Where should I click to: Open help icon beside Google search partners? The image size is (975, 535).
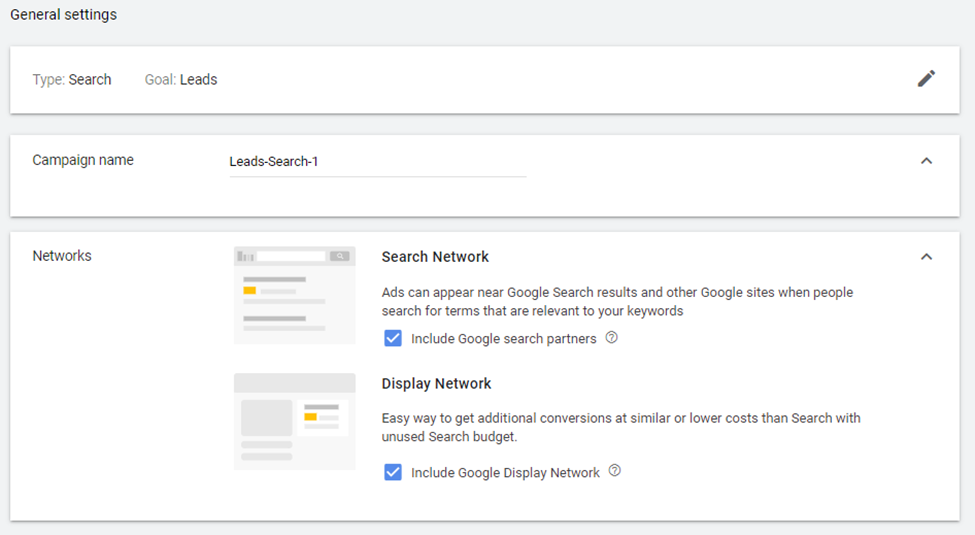612,337
